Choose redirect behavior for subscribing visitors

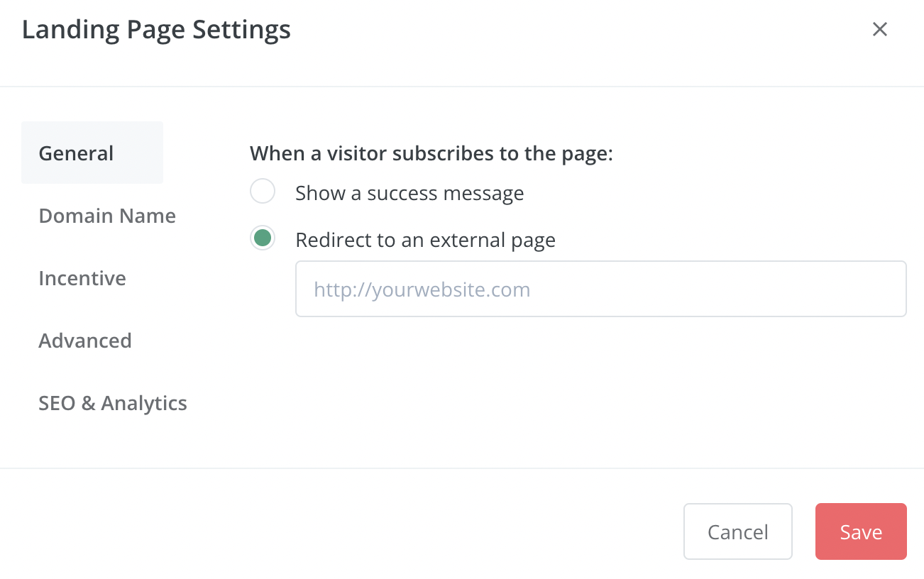click(x=263, y=238)
